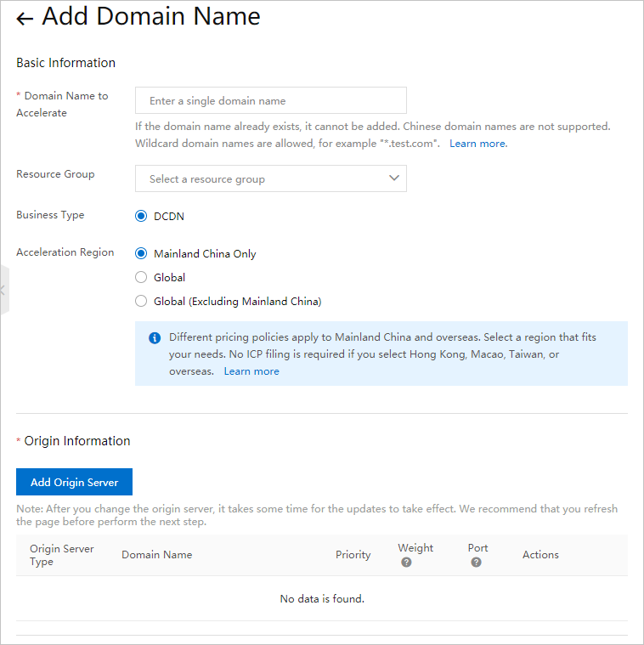
Task: Click the resource group chevron arrow
Action: click(393, 178)
